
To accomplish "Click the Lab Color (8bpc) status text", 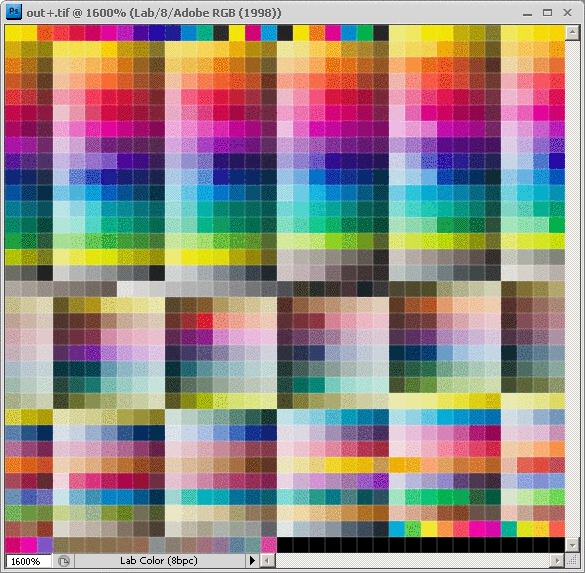I will [159, 560].
